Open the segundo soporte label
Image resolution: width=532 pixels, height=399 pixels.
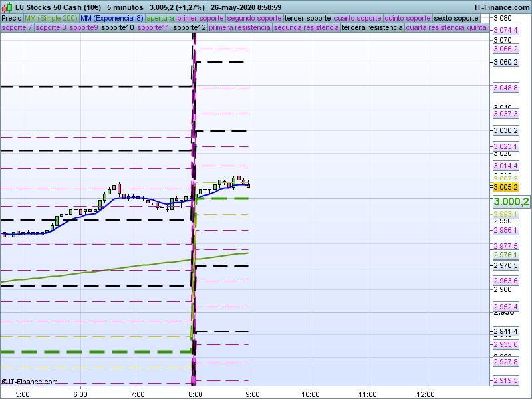[255, 18]
